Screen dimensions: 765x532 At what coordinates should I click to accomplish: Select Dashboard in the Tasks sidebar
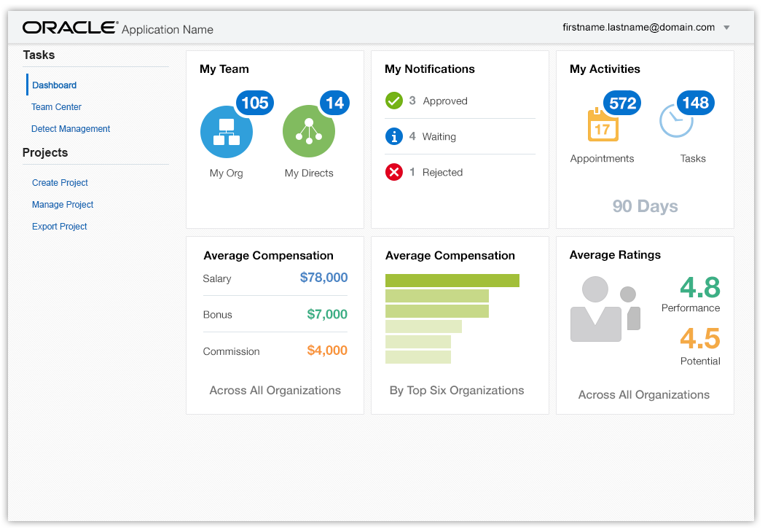click(x=55, y=85)
